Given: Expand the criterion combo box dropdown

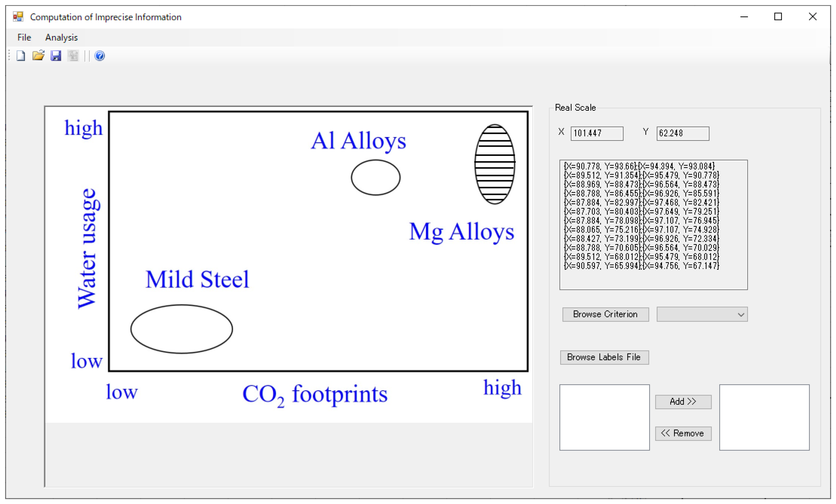Looking at the screenshot, I should click(x=741, y=315).
